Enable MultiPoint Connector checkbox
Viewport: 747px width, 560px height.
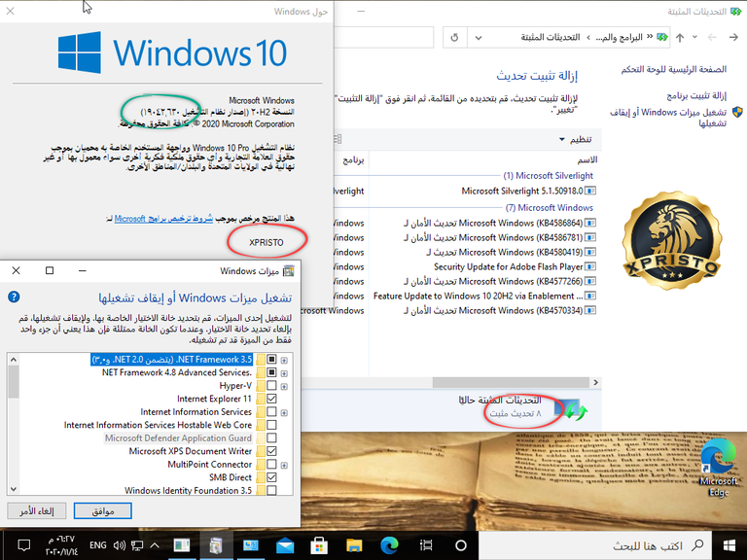pos(271,465)
